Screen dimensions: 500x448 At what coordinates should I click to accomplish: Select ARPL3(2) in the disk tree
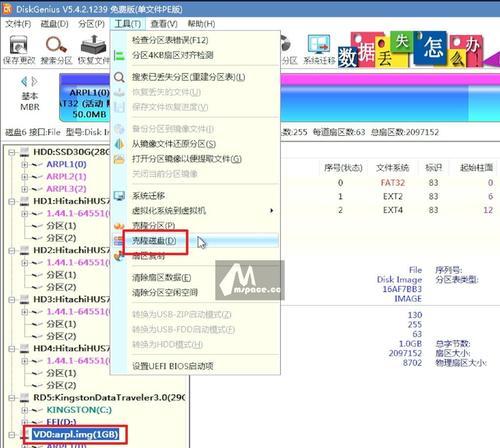click(66, 189)
